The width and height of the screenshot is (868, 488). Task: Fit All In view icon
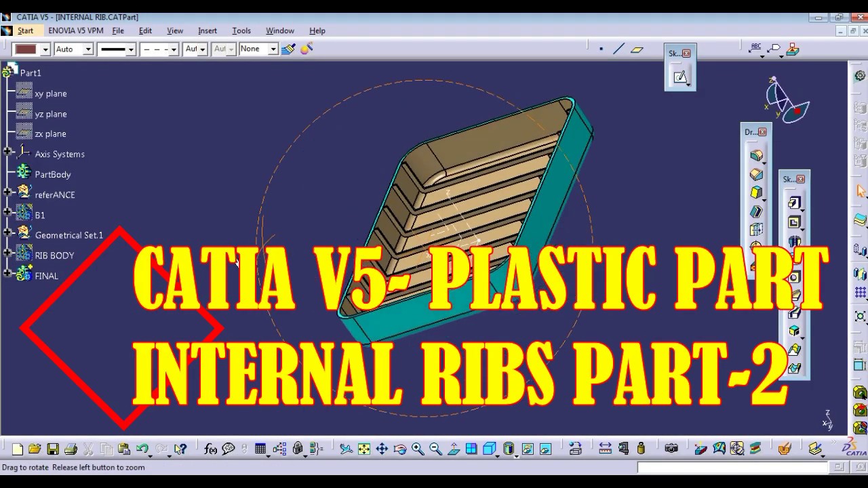pos(364,449)
